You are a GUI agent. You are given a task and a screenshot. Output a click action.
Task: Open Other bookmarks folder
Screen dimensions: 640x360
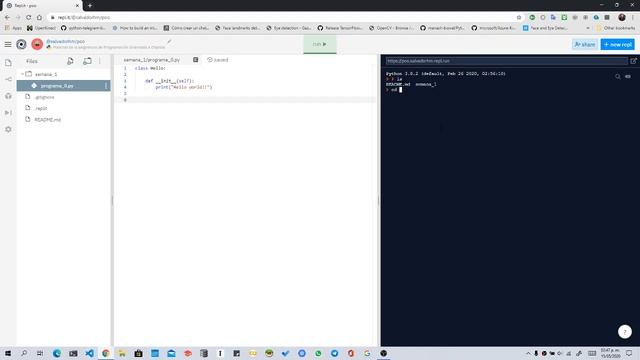(x=616, y=28)
